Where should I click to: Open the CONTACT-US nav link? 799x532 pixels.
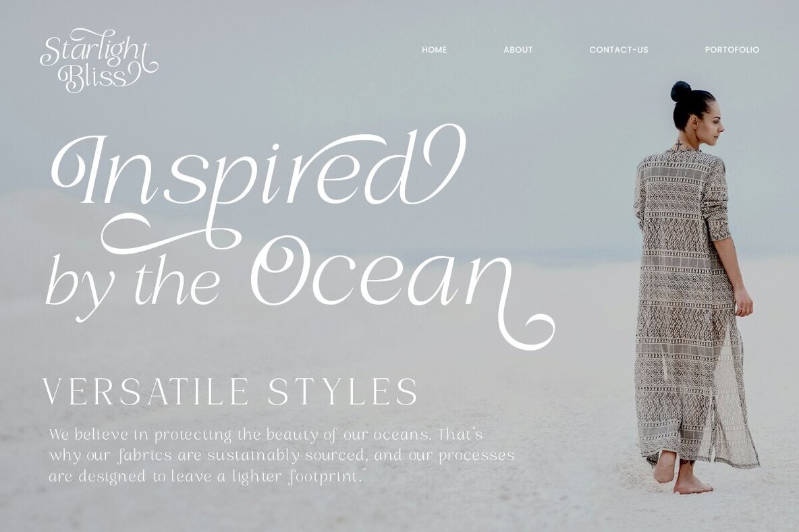(x=619, y=49)
